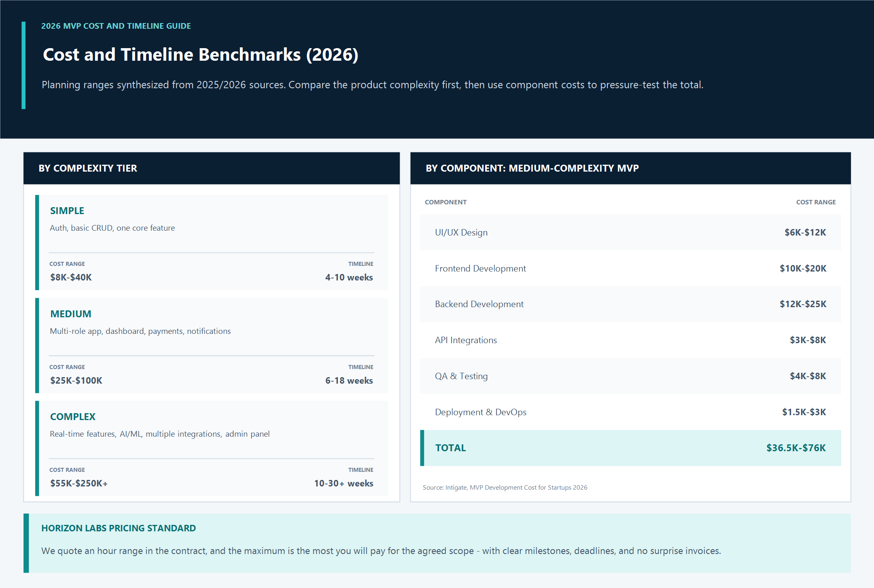Click the Complex tier heading
This screenshot has width=874, height=588.
(73, 417)
